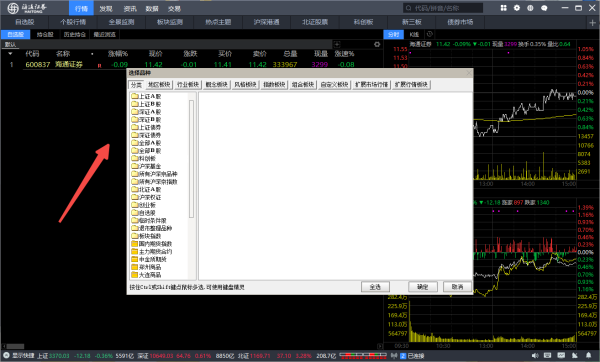This screenshot has height=362, width=600.
Task: Open the watchlist settings gear icon
Action: 377,44
